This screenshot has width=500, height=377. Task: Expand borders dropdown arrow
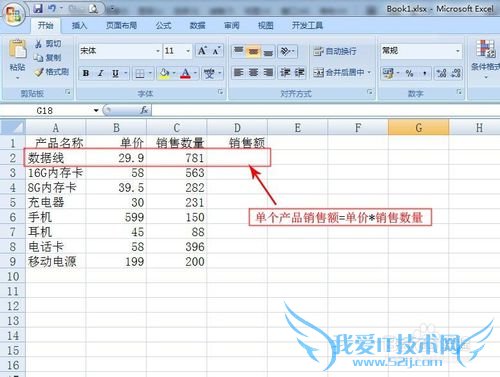150,73
